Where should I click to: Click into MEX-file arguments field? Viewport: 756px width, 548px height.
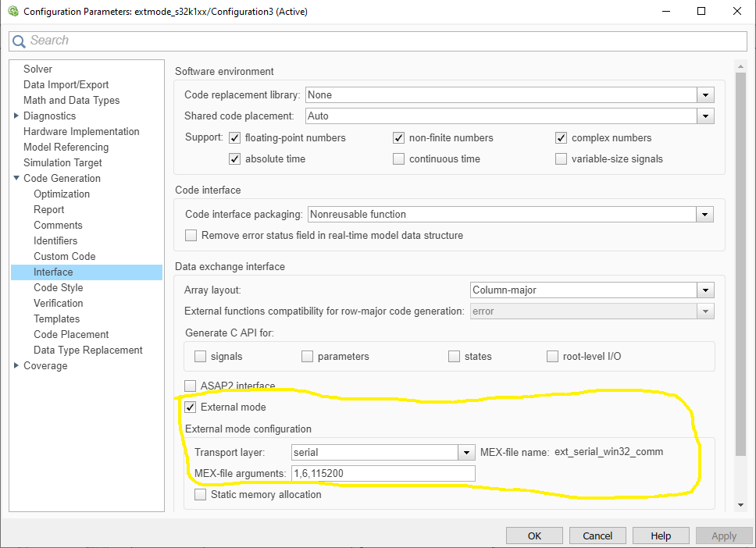(383, 473)
